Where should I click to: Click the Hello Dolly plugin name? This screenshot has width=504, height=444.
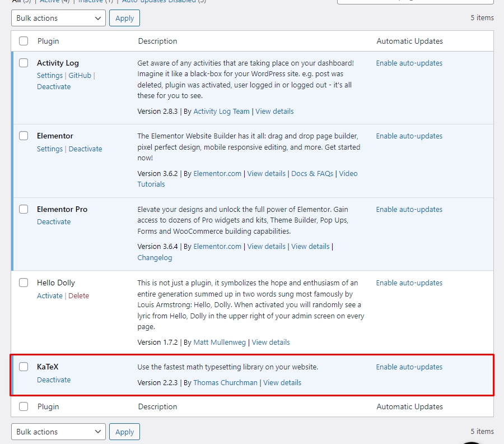point(56,283)
